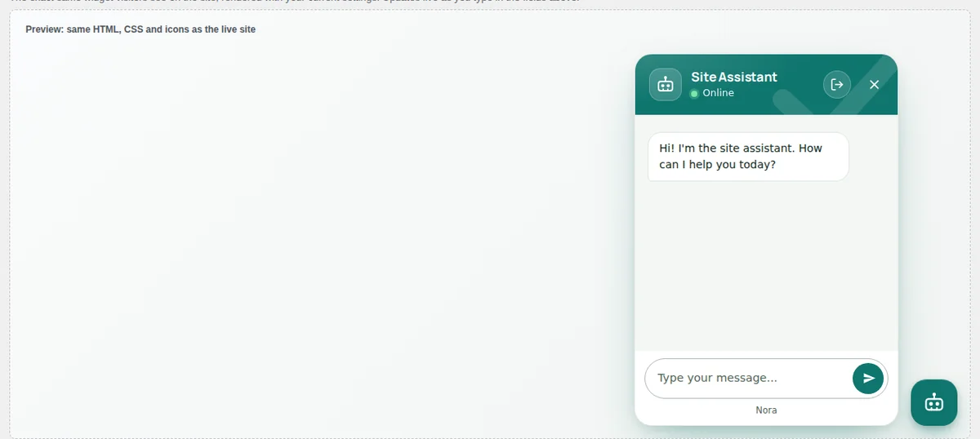Send the message with the paper-plane button
Screen dimensions: 980x439
(x=868, y=378)
